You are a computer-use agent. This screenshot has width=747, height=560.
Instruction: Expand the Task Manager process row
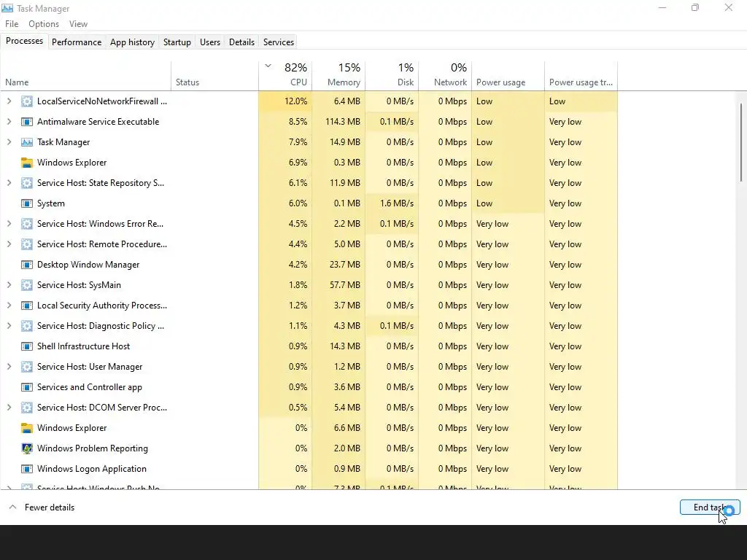(x=9, y=142)
